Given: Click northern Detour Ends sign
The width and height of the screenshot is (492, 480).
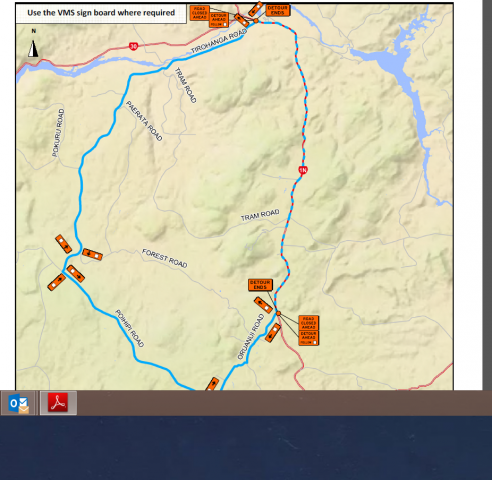Looking at the screenshot, I should [278, 10].
